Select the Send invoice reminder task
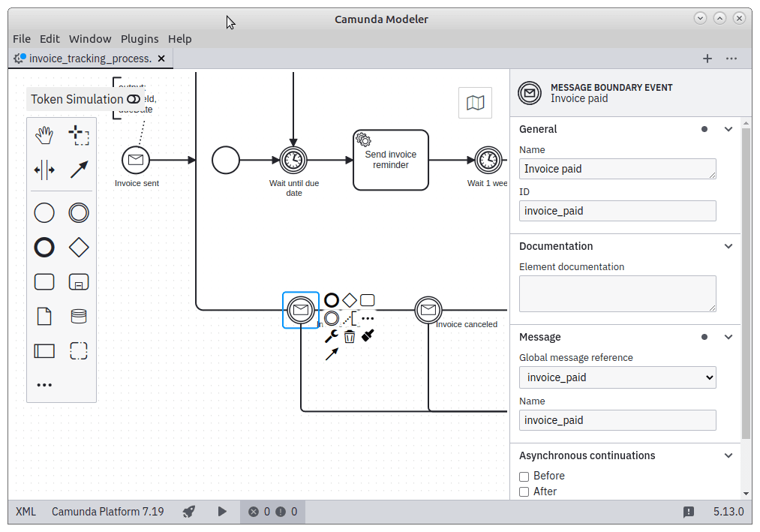Viewport: 760px width, 532px height. click(391, 160)
